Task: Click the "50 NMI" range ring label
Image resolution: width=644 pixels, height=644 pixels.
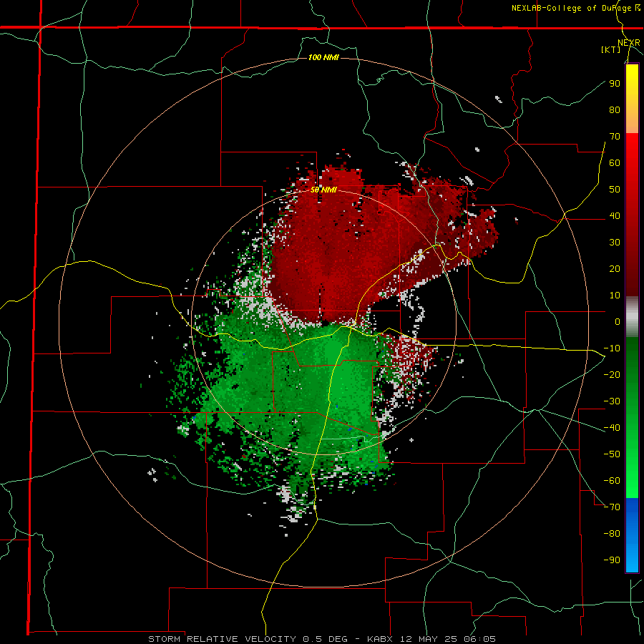Action: (x=323, y=190)
